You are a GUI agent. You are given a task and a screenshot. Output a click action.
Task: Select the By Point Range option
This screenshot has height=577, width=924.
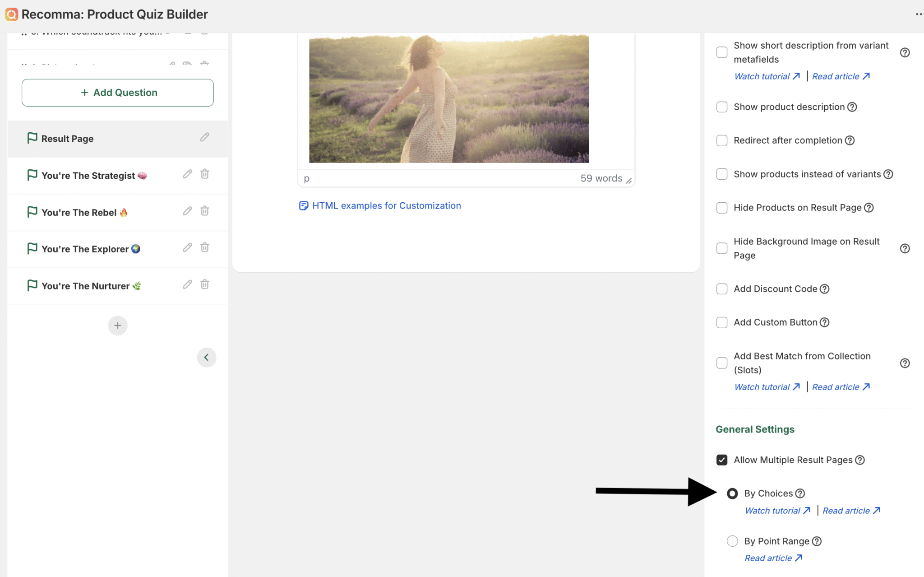(732, 540)
